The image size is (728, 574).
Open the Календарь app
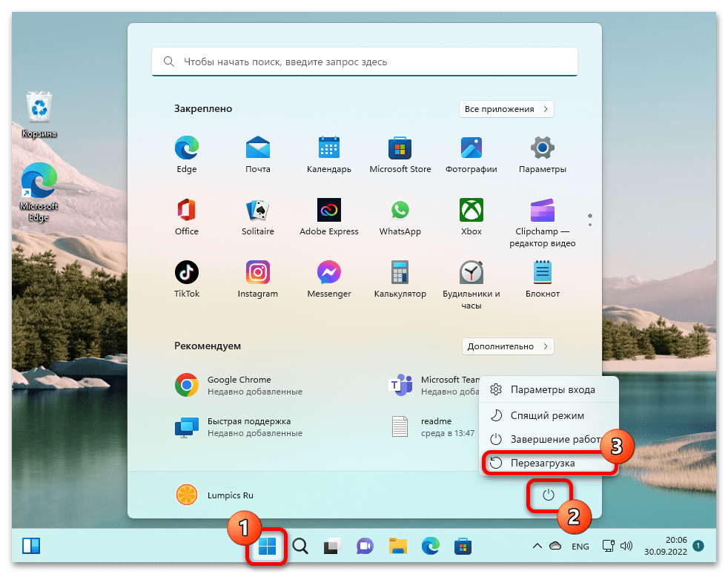pyautogui.click(x=328, y=155)
